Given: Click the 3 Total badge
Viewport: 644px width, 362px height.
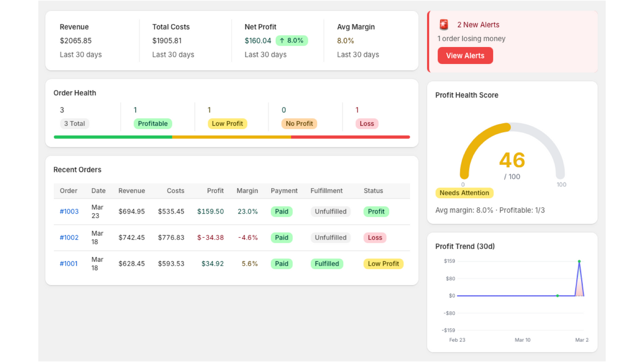Looking at the screenshot, I should pyautogui.click(x=74, y=124).
